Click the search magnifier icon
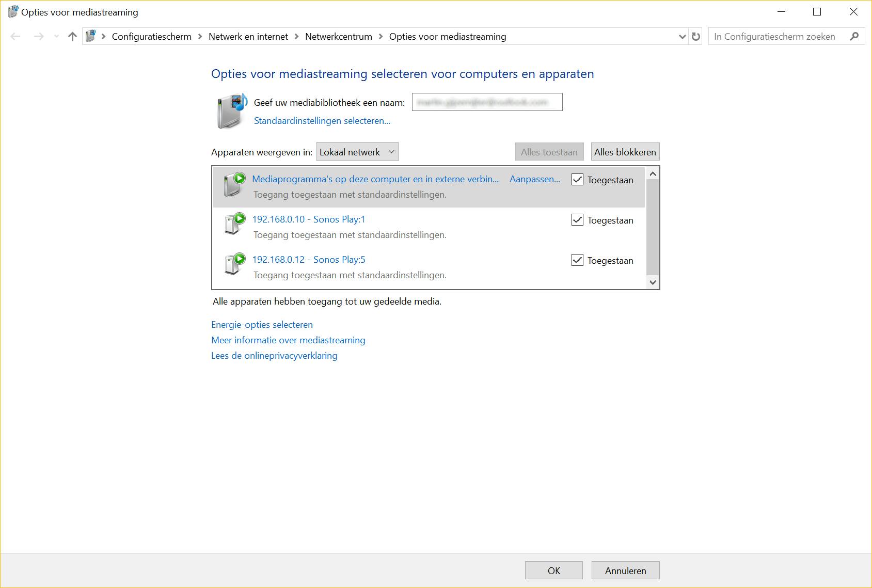This screenshot has height=588, width=872. (854, 36)
